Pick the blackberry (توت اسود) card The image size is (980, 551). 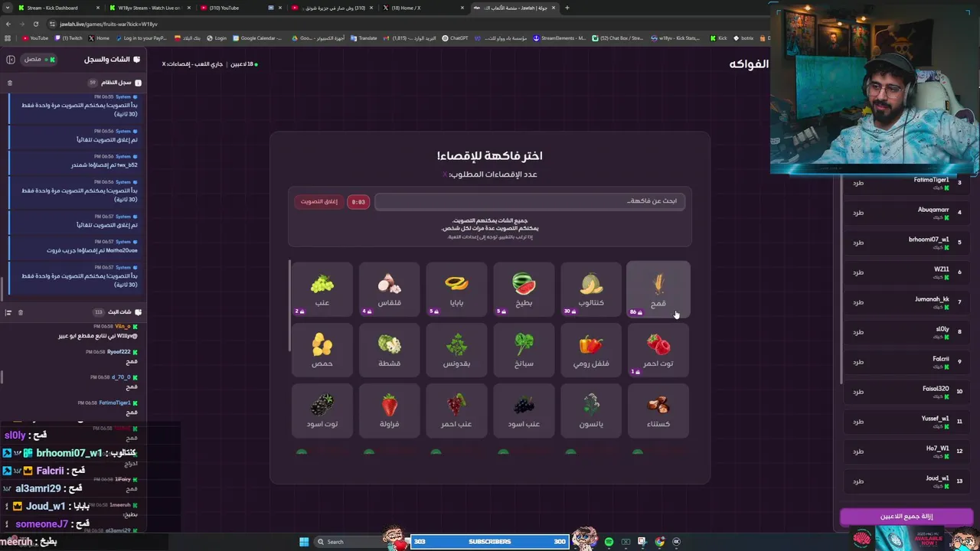[322, 410]
